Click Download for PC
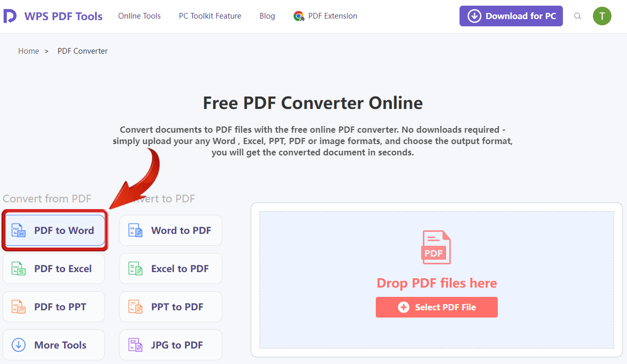 511,16
